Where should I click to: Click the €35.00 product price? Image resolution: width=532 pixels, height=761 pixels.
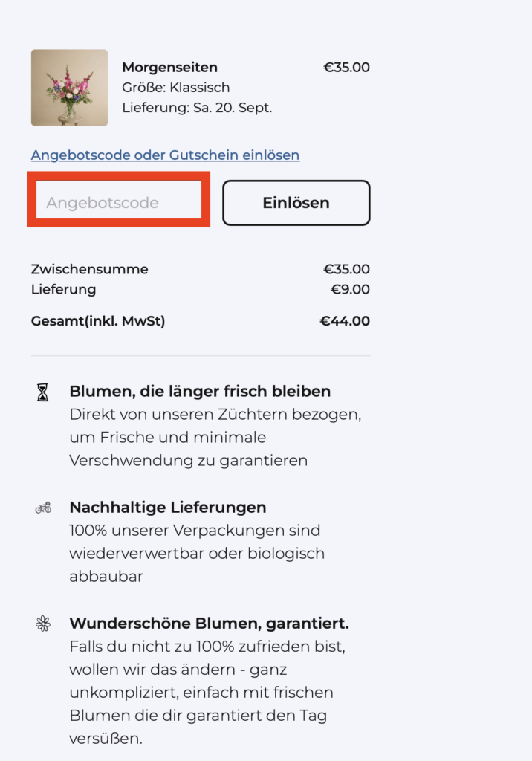pos(346,68)
